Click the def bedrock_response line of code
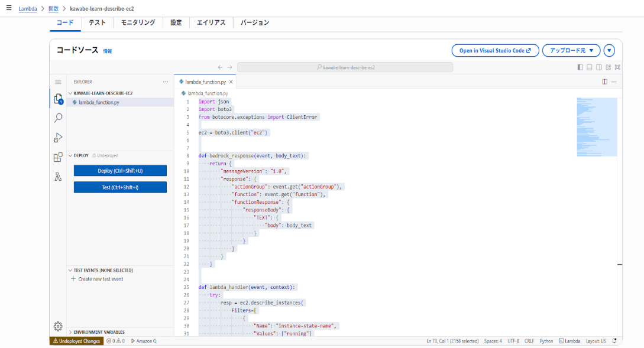The width and height of the screenshot is (644, 348). [252, 155]
